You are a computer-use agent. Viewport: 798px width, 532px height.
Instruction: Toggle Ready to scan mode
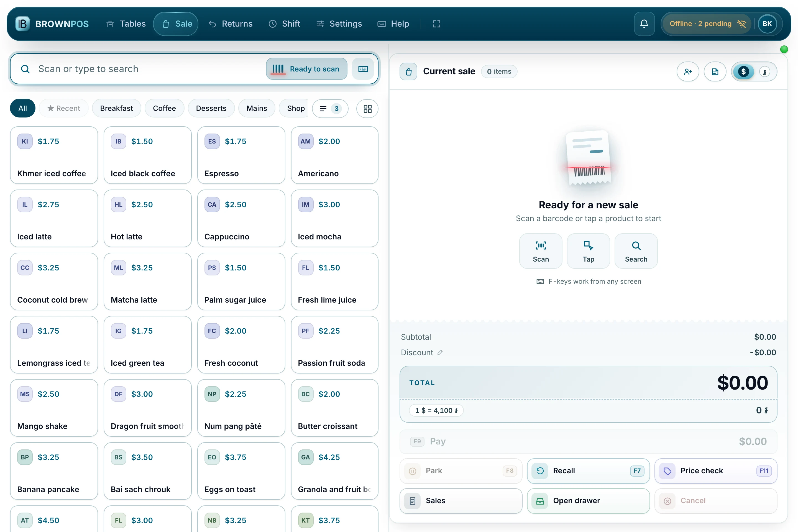(306, 69)
